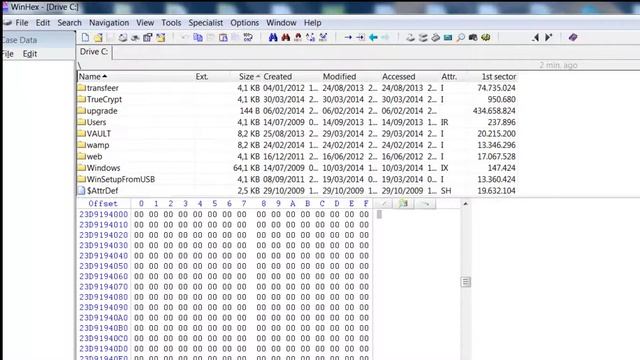
Task: Select the upgrade folder row
Action: [297, 111]
